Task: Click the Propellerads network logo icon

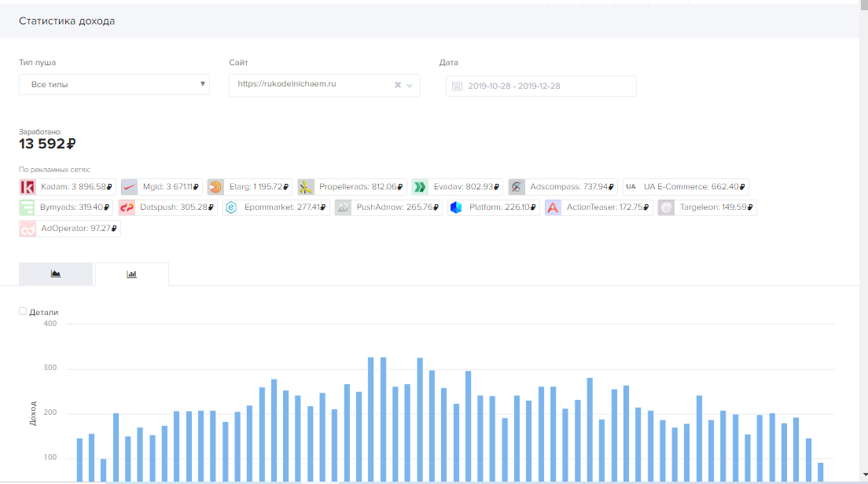Action: point(306,187)
